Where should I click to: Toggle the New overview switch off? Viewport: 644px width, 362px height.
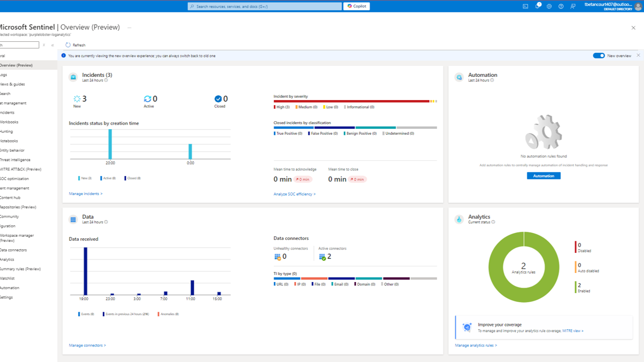tap(599, 56)
